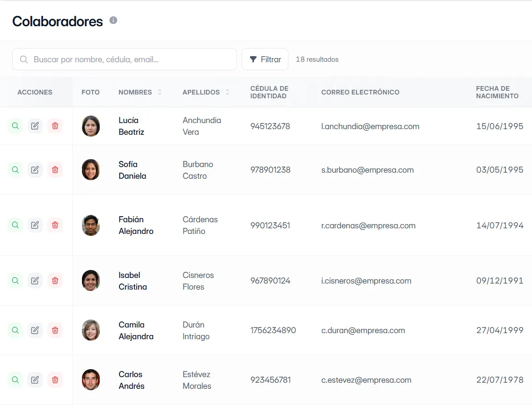
Task: Select email l.anchundia@empresa.com
Action: (x=370, y=126)
